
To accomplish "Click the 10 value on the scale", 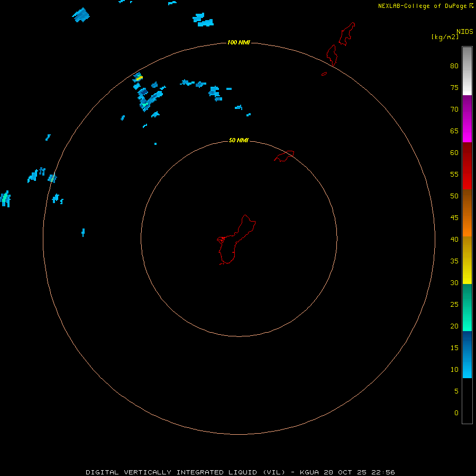I will [454, 370].
